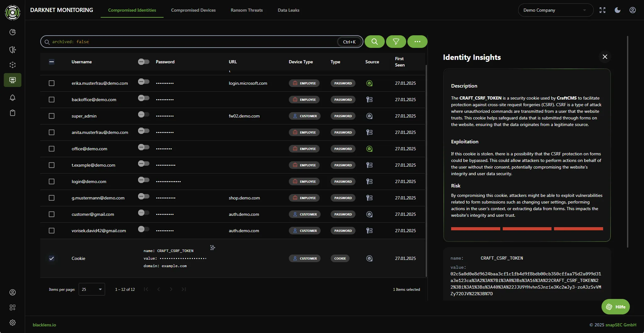Click the middle red risk bar segment
644x333 pixels.
pyautogui.click(x=527, y=229)
